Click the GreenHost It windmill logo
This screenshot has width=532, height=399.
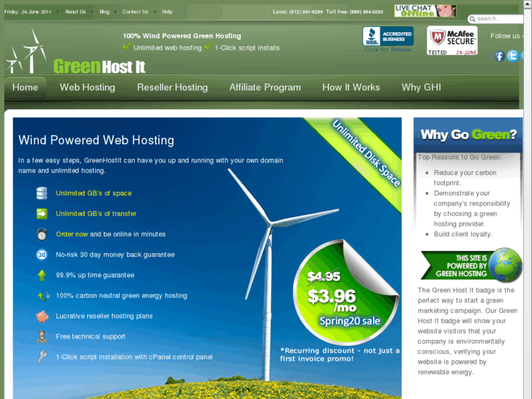tap(26, 51)
